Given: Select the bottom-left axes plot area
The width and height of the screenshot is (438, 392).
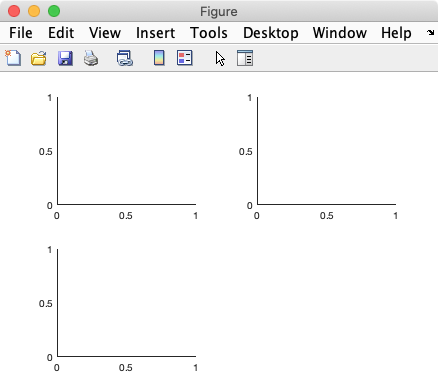Looking at the screenshot, I should tap(127, 303).
